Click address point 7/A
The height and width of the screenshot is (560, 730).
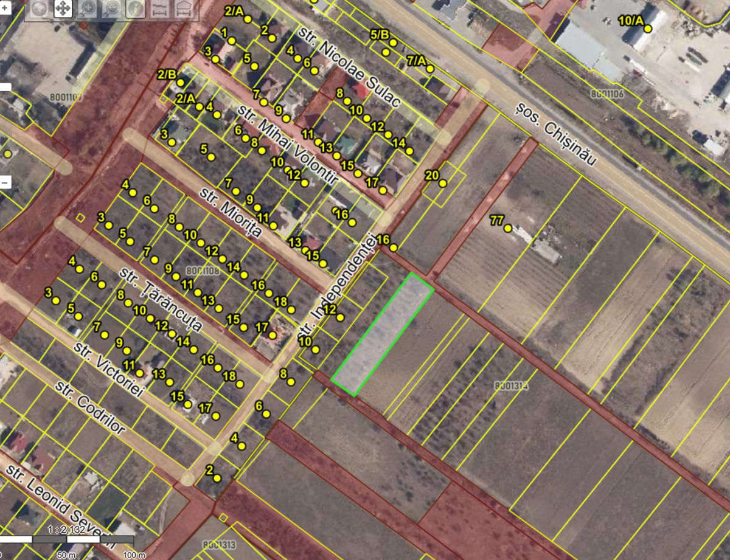(429, 69)
